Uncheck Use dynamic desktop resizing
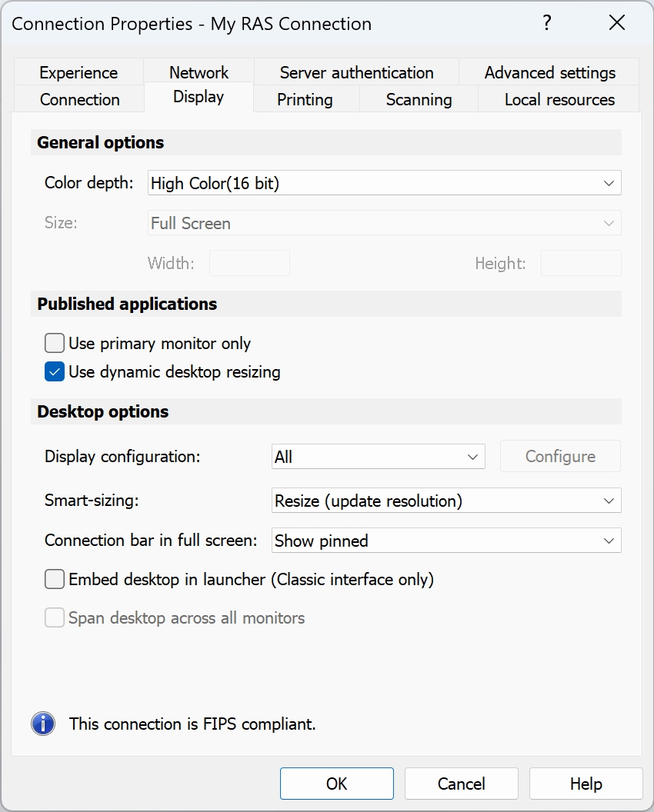 [x=55, y=372]
